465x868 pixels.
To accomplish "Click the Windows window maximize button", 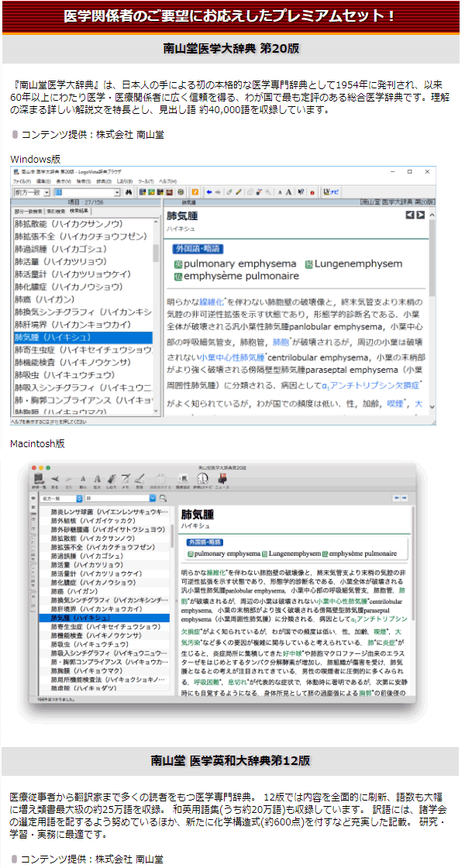I will [x=410, y=171].
